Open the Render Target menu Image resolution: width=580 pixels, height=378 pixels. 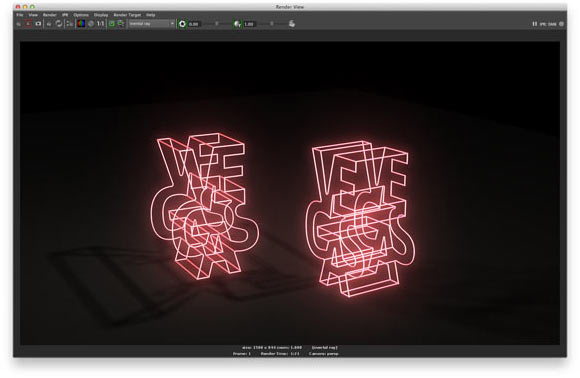pyautogui.click(x=127, y=15)
